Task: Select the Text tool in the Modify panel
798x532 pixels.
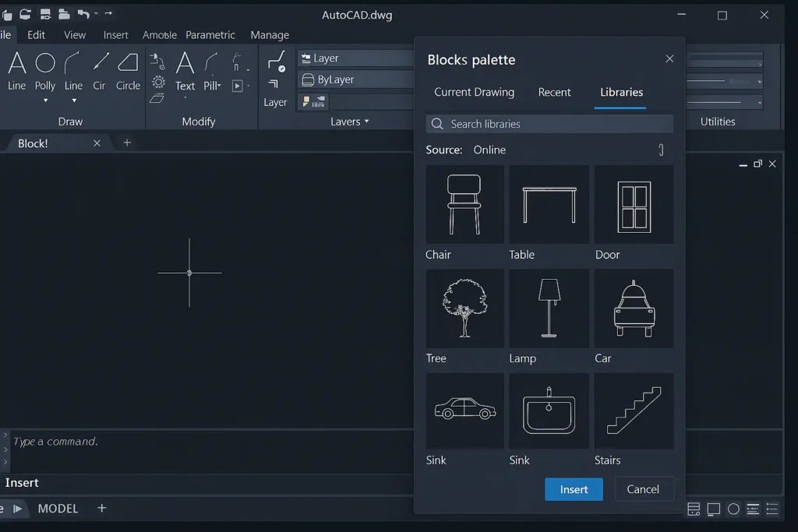Action: (x=185, y=74)
